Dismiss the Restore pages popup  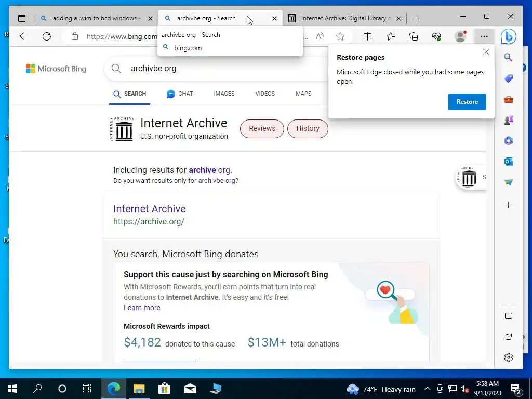tap(486, 52)
